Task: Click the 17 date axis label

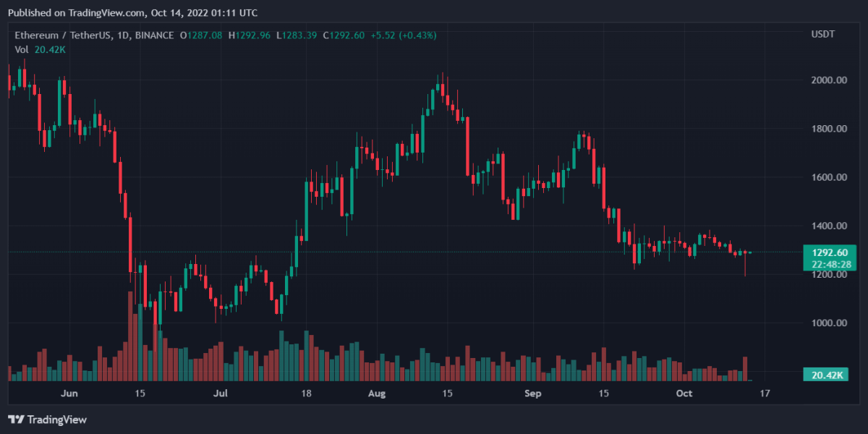Action: pyautogui.click(x=764, y=393)
